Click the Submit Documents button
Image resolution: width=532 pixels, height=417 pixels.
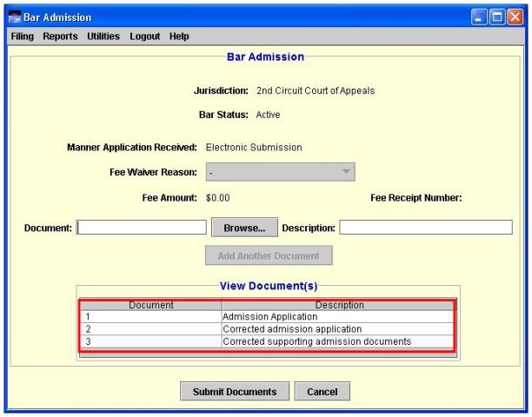[235, 392]
